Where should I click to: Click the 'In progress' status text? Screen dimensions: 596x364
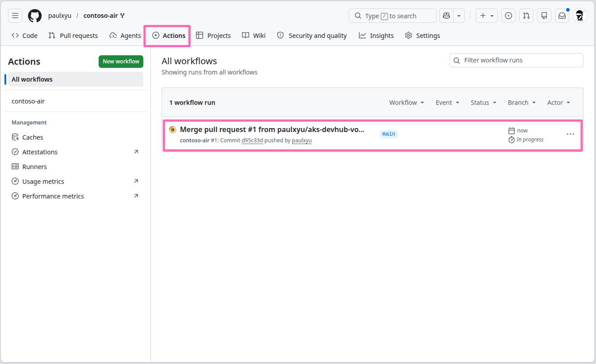coord(530,140)
